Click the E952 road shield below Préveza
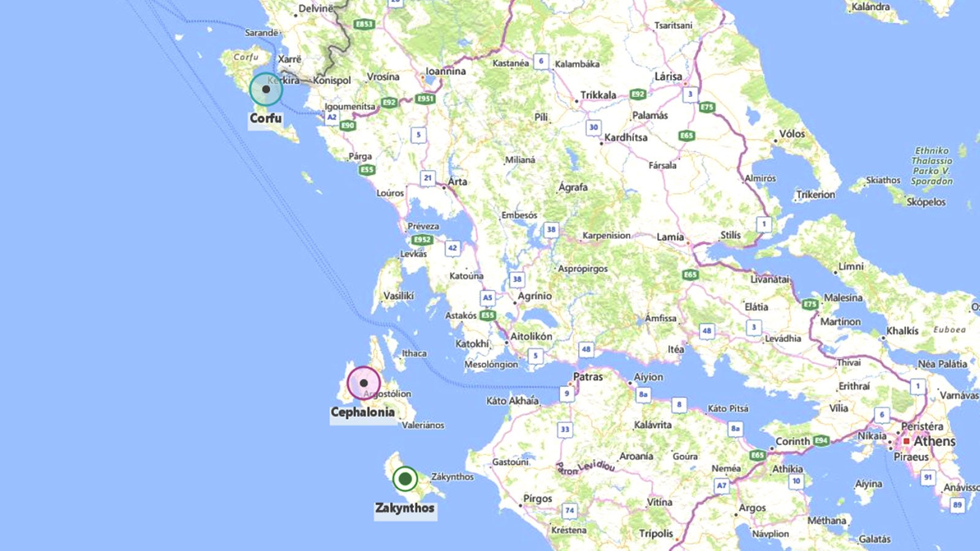980x551 pixels. tap(422, 240)
